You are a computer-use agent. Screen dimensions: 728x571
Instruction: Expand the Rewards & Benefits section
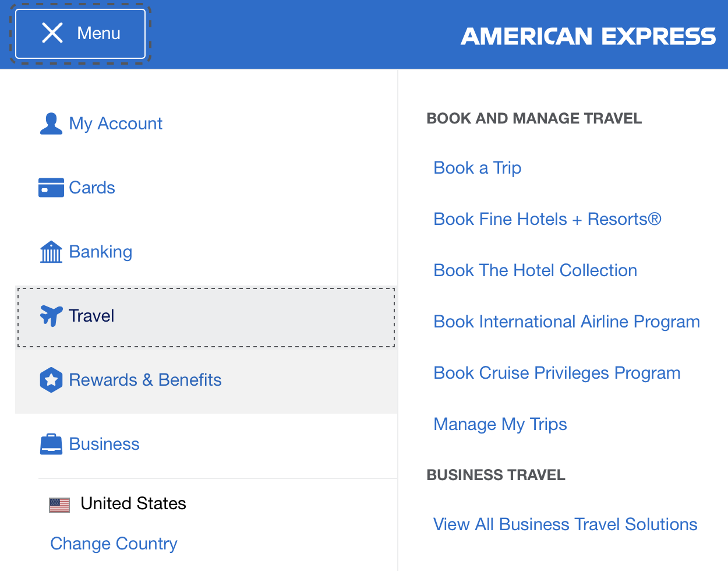[145, 379]
